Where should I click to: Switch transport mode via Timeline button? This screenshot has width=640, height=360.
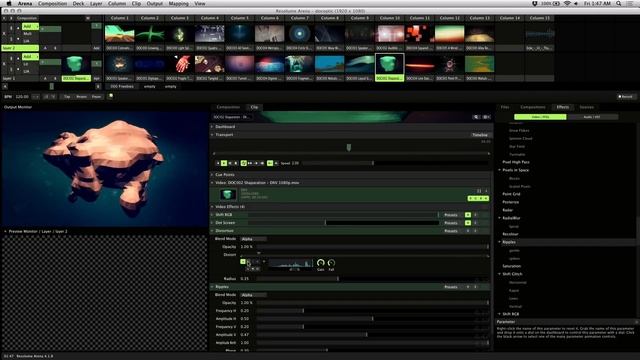480,135
